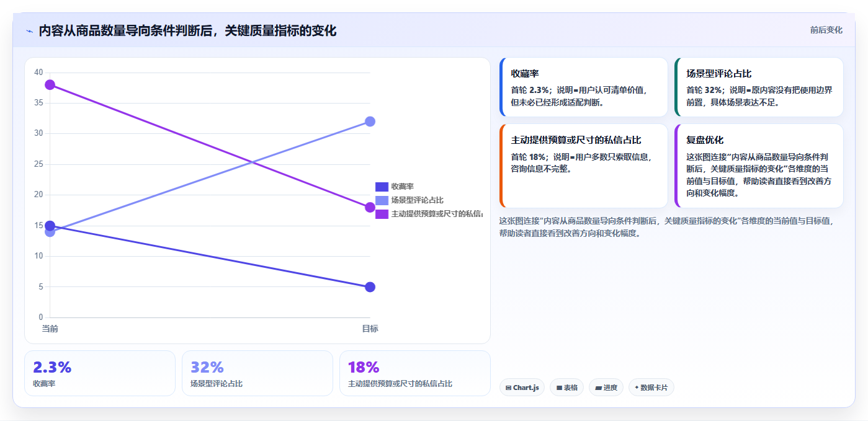Click the 场景型评论占比 legend label
The width and height of the screenshot is (868, 421).
[417, 200]
